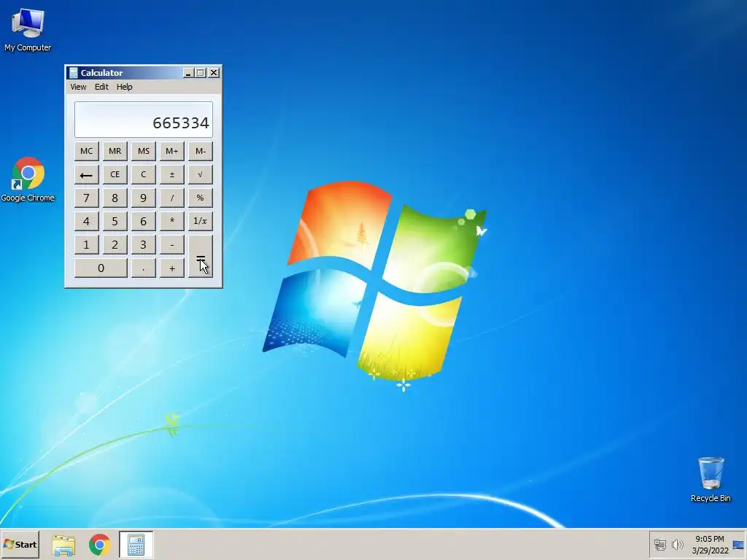Launch Google Chrome from the desktop shortcut
This screenshot has width=747, height=560.
28,179
